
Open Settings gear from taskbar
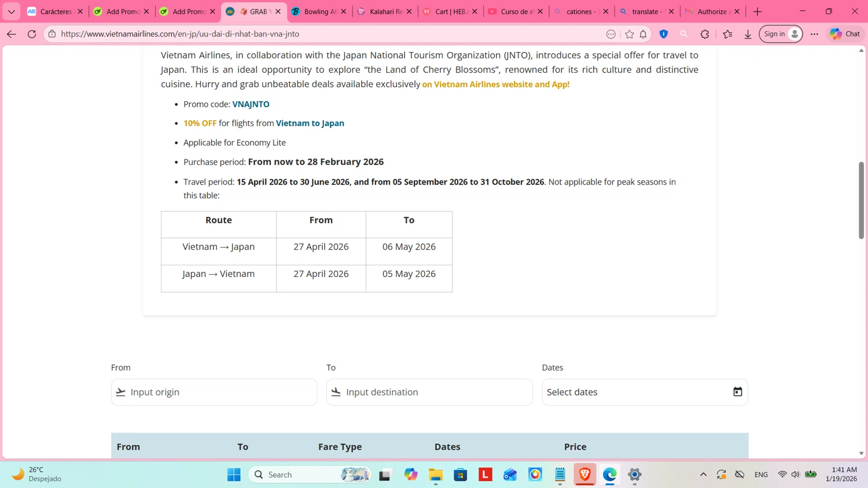tap(635, 475)
